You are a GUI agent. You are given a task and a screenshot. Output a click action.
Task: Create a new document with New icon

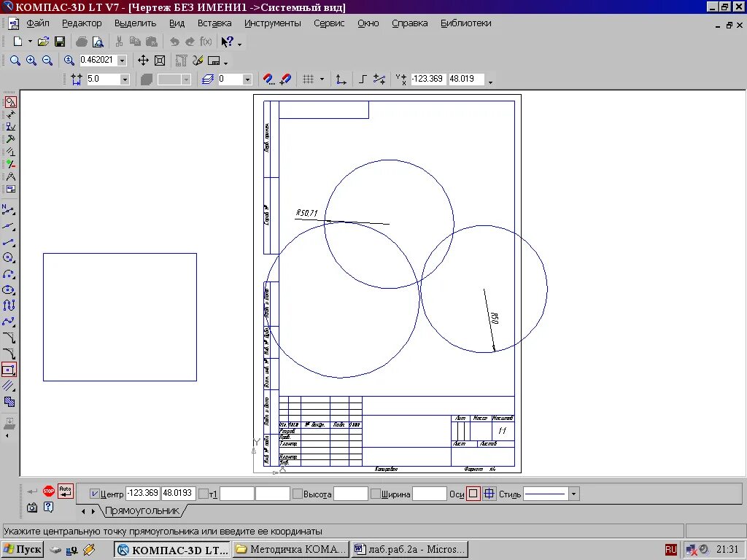pyautogui.click(x=18, y=42)
